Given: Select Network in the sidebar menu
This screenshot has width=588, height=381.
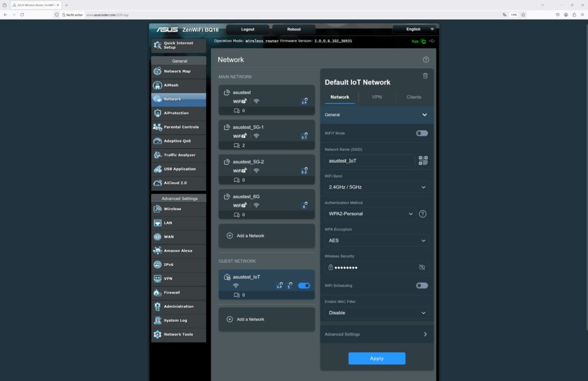Looking at the screenshot, I should 179,99.
